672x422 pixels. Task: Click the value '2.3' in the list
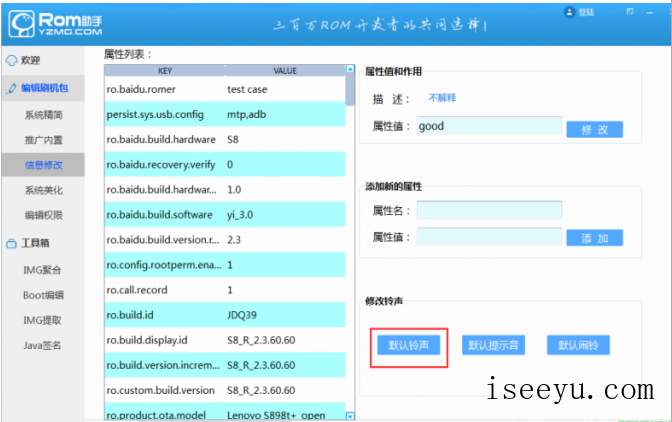tap(234, 240)
